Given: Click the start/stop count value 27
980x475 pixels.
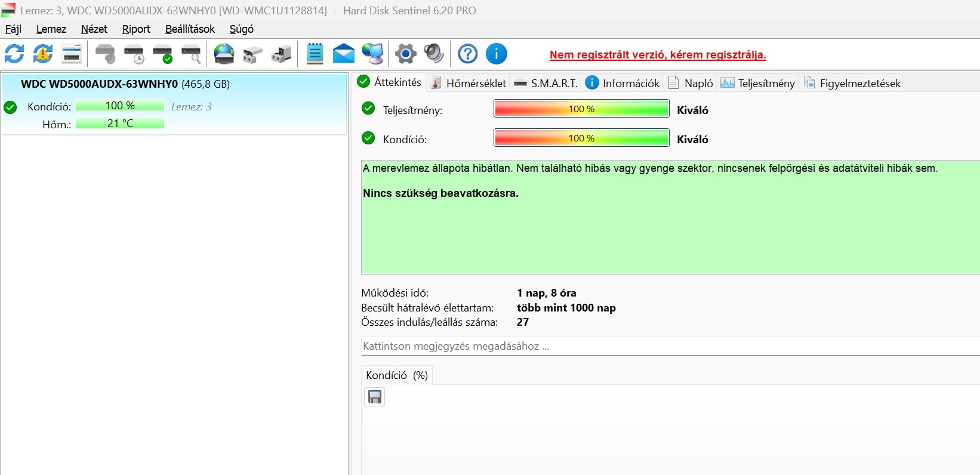Looking at the screenshot, I should [523, 322].
